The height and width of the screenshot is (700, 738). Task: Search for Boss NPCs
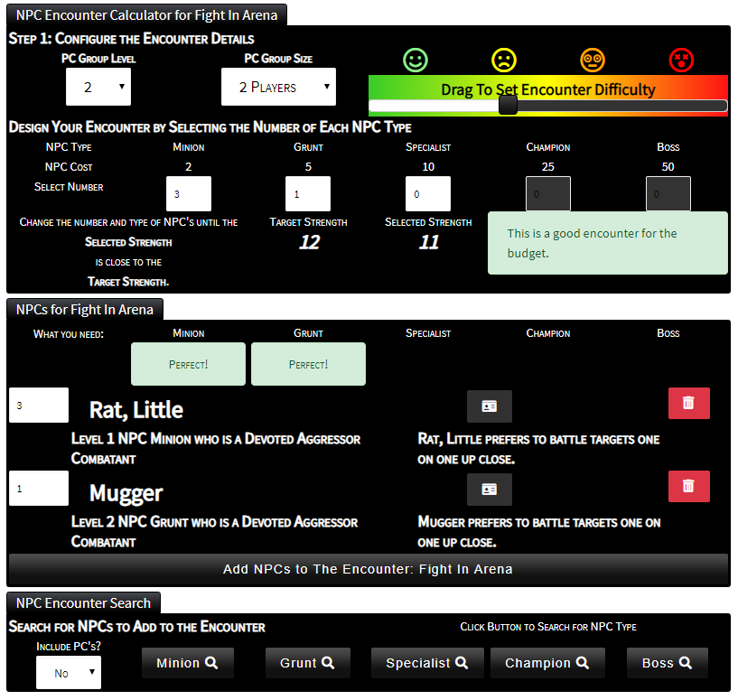pos(668,663)
